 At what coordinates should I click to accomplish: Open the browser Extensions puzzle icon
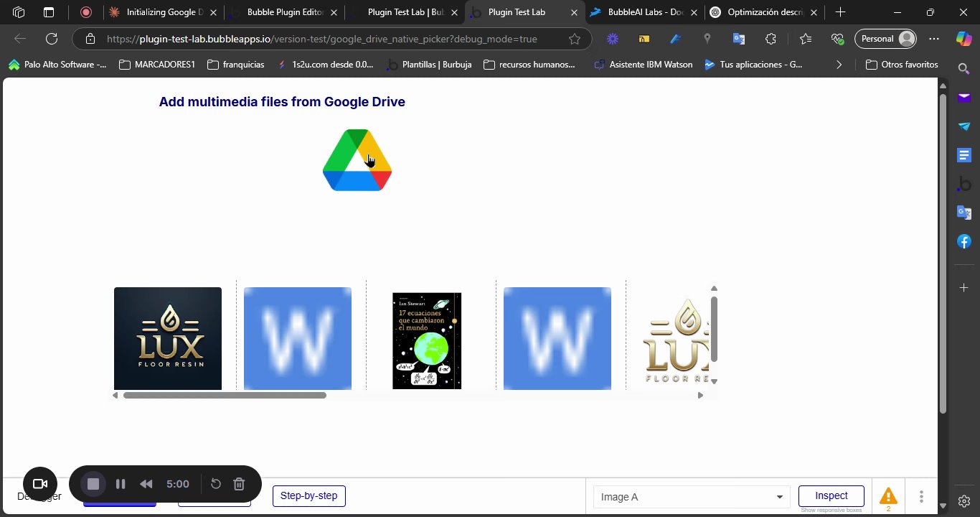tap(771, 39)
